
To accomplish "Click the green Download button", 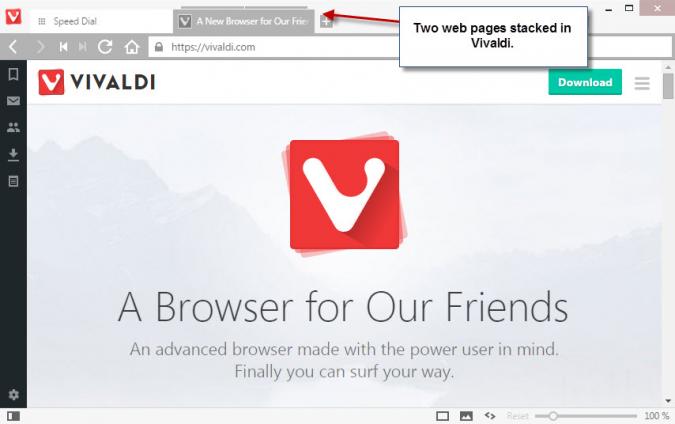I will click(x=585, y=82).
